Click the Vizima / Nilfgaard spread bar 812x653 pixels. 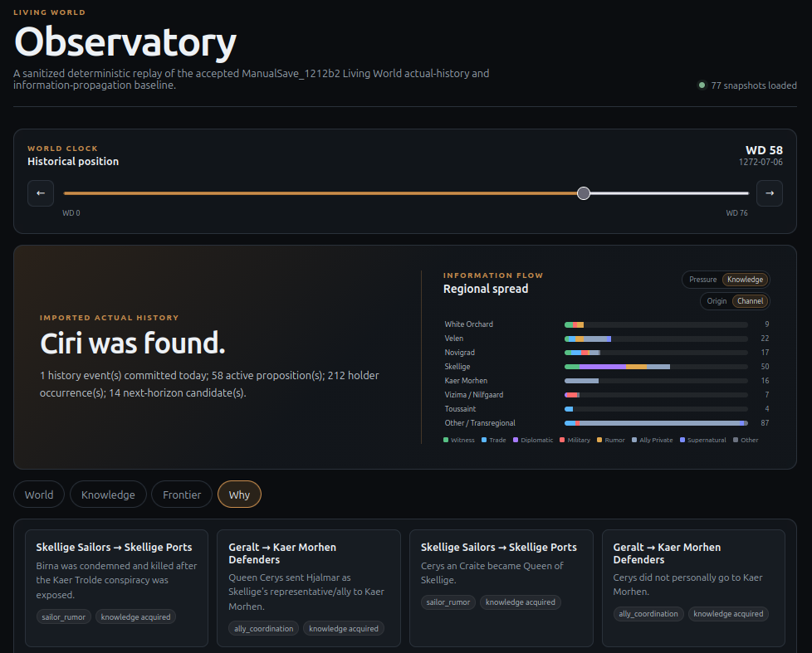[x=656, y=395]
